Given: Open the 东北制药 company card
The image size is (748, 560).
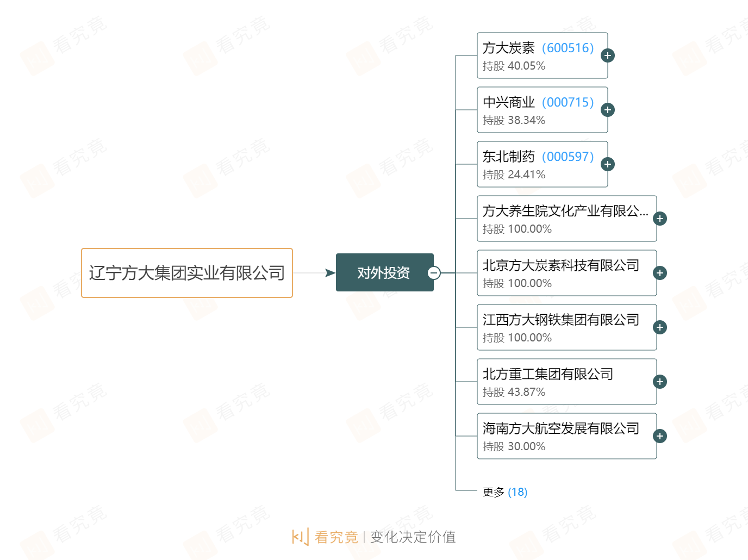Looking at the screenshot, I should coord(543,164).
